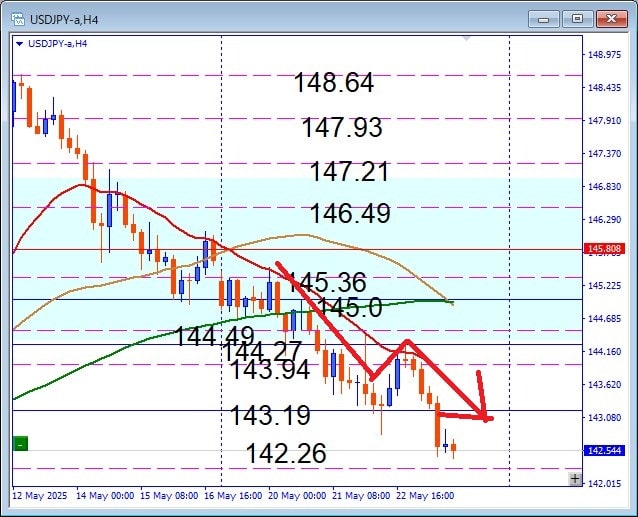This screenshot has width=638, height=517.
Task: Click the 146.49 level label
Action: [350, 213]
